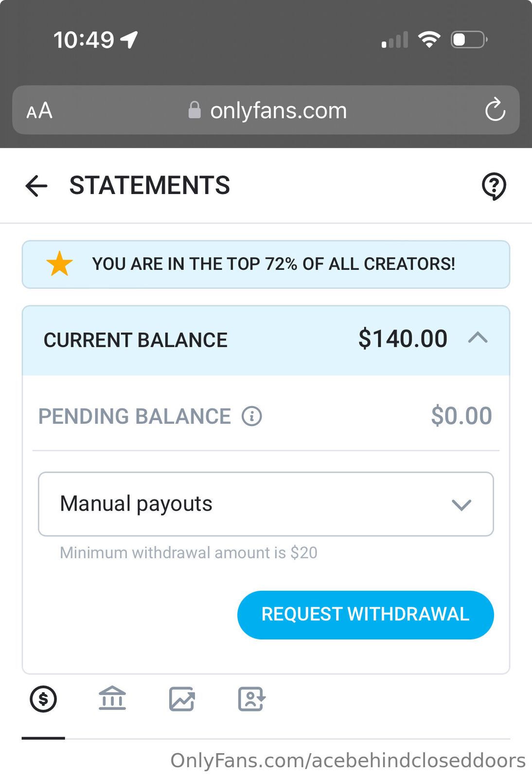Select the dollar sign earnings tab
This screenshot has width=532, height=778.
(x=43, y=700)
